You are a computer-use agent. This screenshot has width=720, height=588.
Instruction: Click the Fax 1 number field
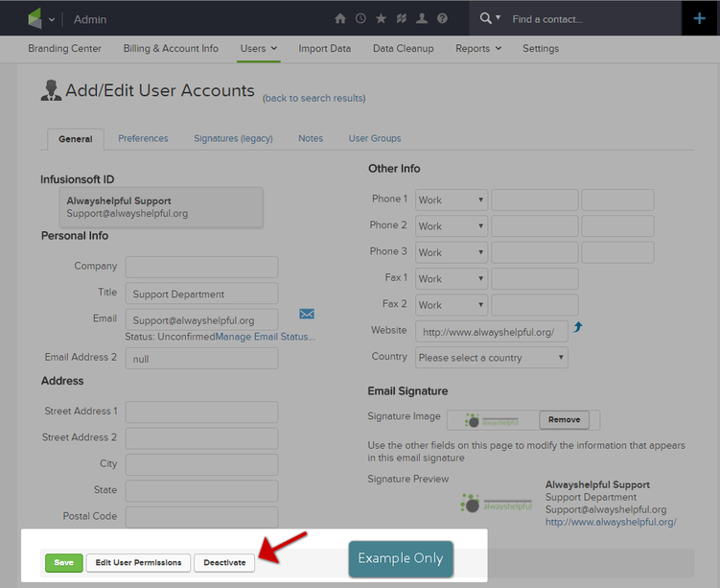535,278
